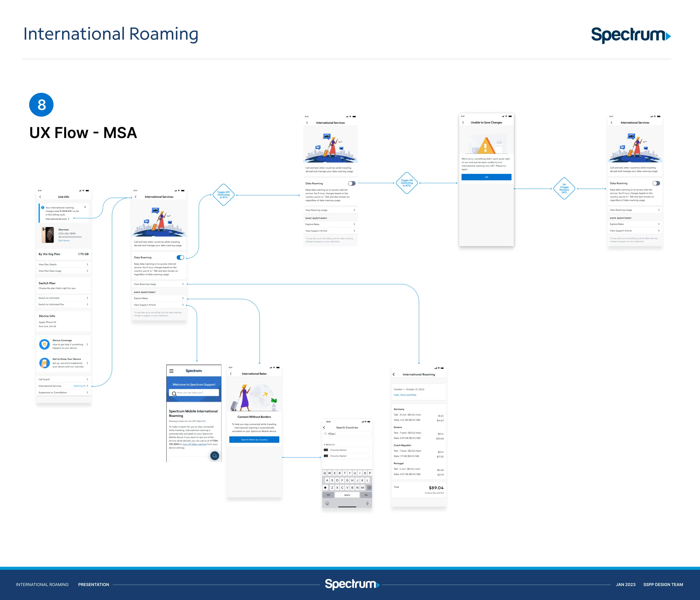
Task: Go back from International Rates screen
Action: pyautogui.click(x=231, y=374)
